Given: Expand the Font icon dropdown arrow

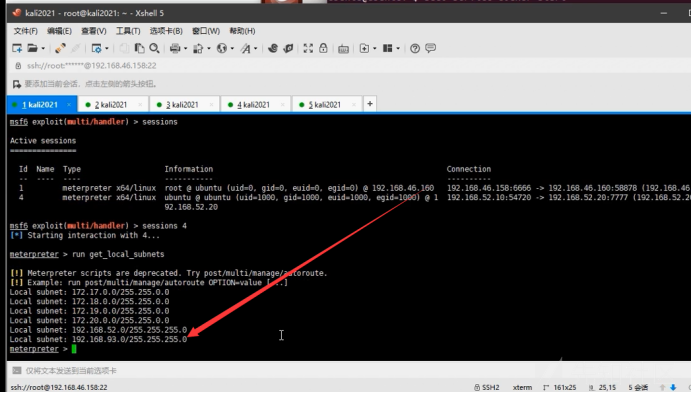Looking at the screenshot, I should 256,49.
